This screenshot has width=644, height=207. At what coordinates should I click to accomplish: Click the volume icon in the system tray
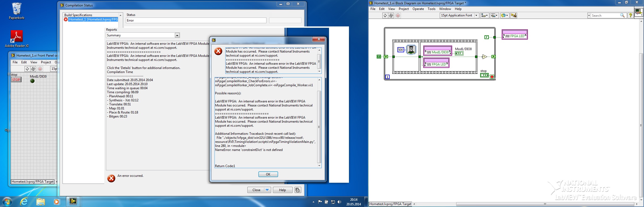339,202
